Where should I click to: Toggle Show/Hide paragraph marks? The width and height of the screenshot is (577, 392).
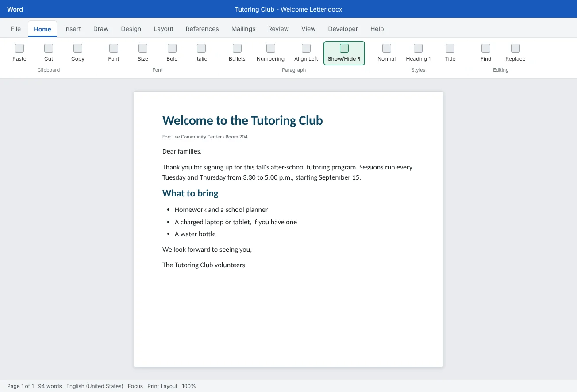[x=344, y=53]
